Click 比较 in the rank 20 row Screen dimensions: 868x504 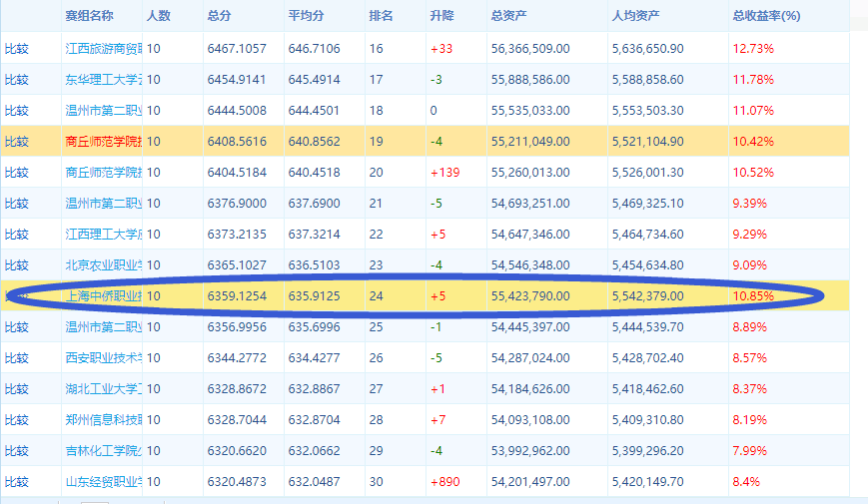pyautogui.click(x=17, y=172)
